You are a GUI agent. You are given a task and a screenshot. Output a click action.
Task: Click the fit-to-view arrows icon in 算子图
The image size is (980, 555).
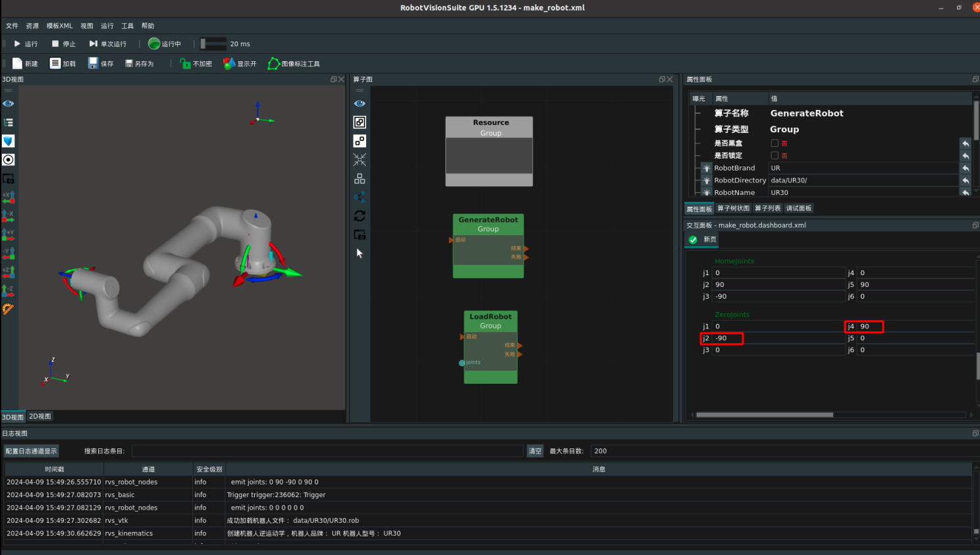[360, 160]
